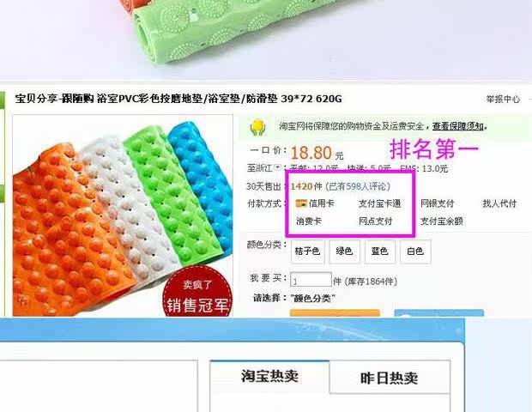Click the quantity input field
The width and height of the screenshot is (532, 412).
click(x=311, y=280)
